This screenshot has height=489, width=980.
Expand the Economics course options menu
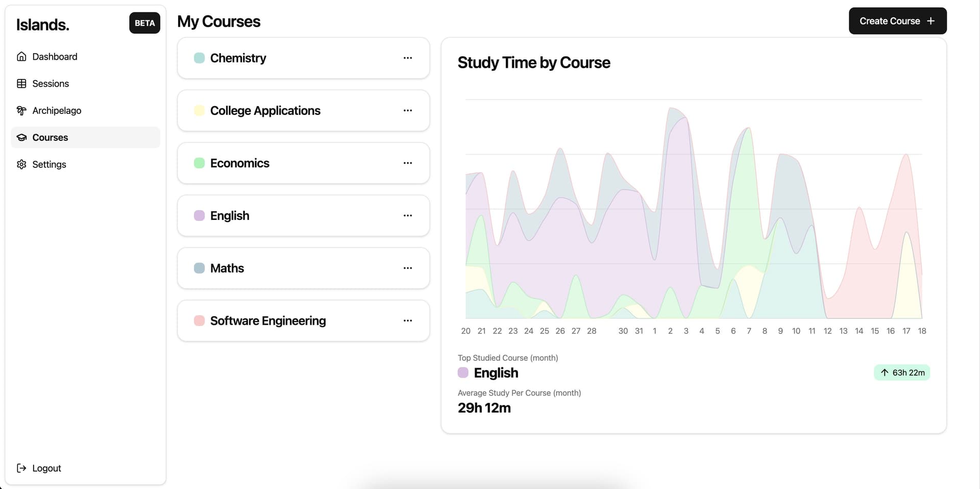(x=407, y=163)
